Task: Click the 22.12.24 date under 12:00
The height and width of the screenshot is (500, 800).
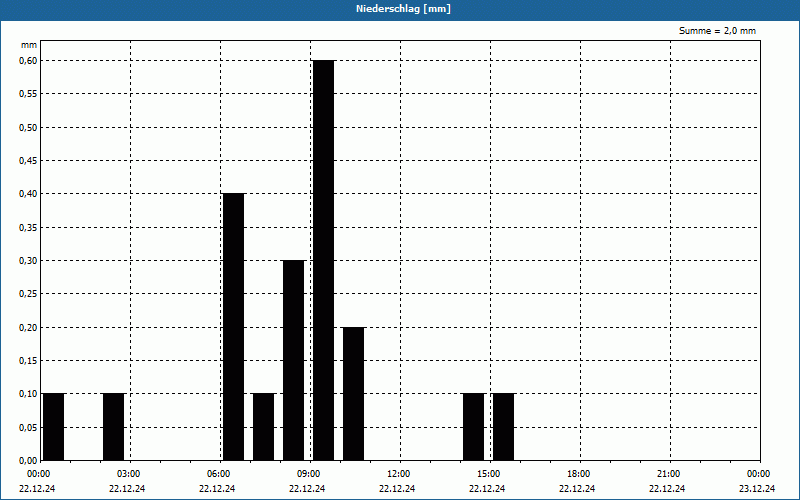Action: (x=397, y=489)
